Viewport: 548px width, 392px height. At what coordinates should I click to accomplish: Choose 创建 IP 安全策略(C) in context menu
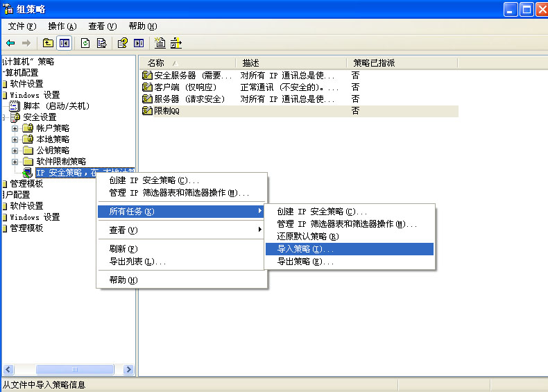(x=182, y=180)
